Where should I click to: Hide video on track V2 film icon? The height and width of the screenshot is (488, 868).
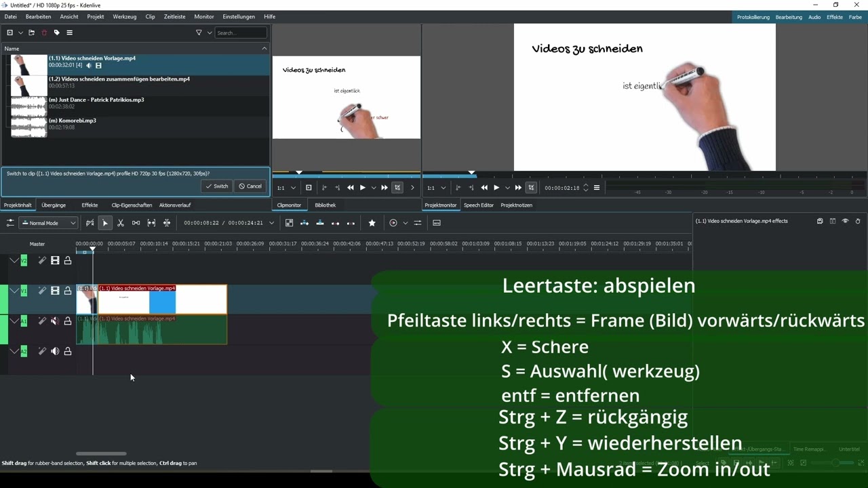tap(55, 260)
